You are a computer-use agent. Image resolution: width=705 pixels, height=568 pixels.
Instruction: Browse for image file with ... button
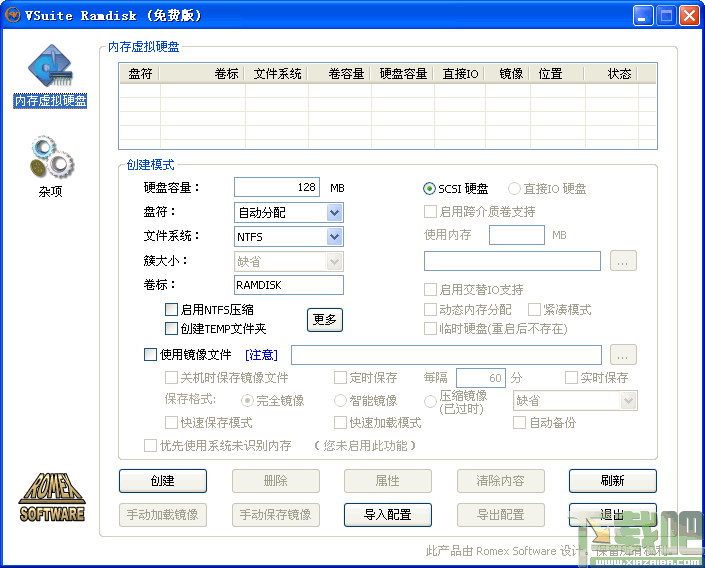623,355
